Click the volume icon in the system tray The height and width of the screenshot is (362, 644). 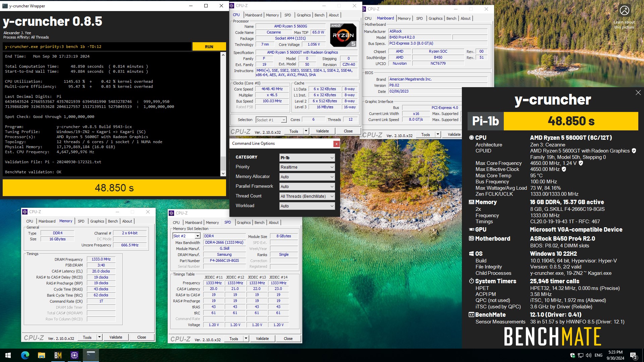tap(588, 355)
